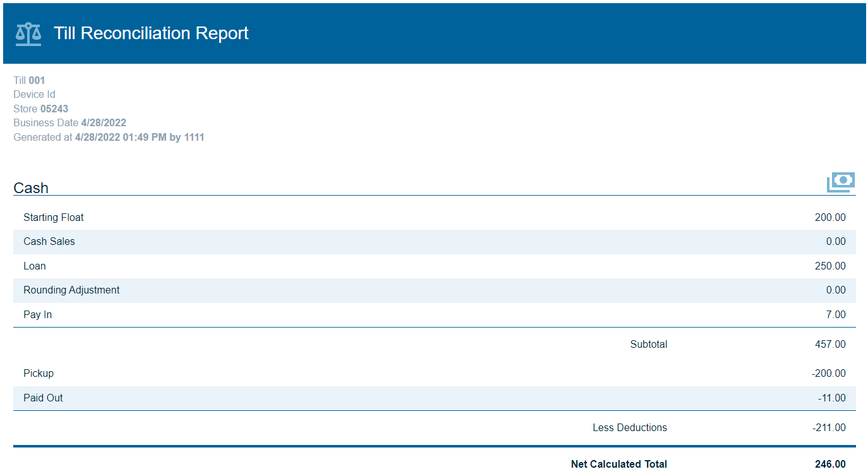Click the Store 05243 text
The image size is (868, 474).
pyautogui.click(x=41, y=109)
